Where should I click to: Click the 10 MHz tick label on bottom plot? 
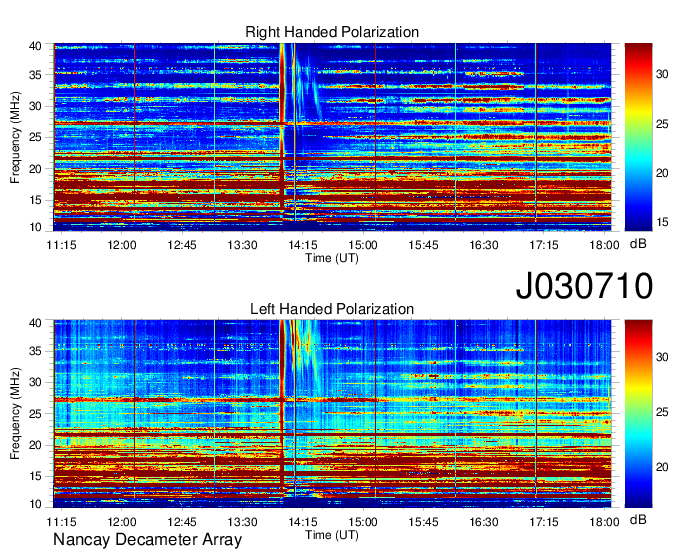[x=35, y=504]
